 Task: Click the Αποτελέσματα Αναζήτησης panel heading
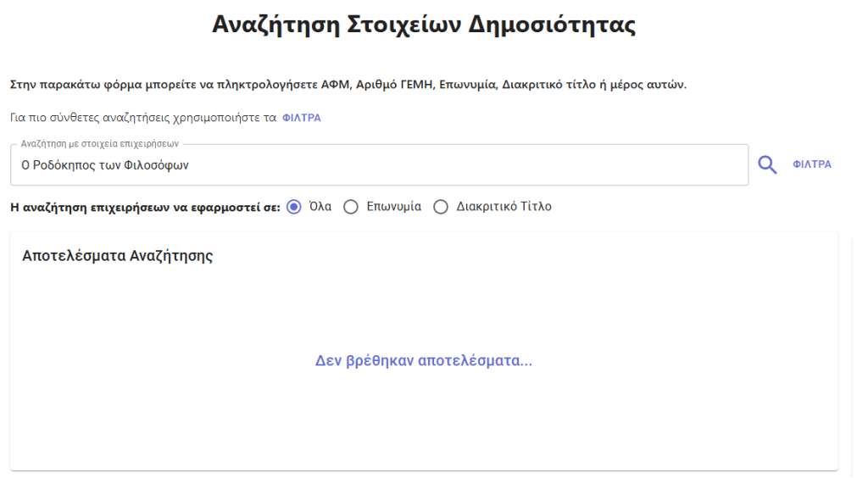117,256
